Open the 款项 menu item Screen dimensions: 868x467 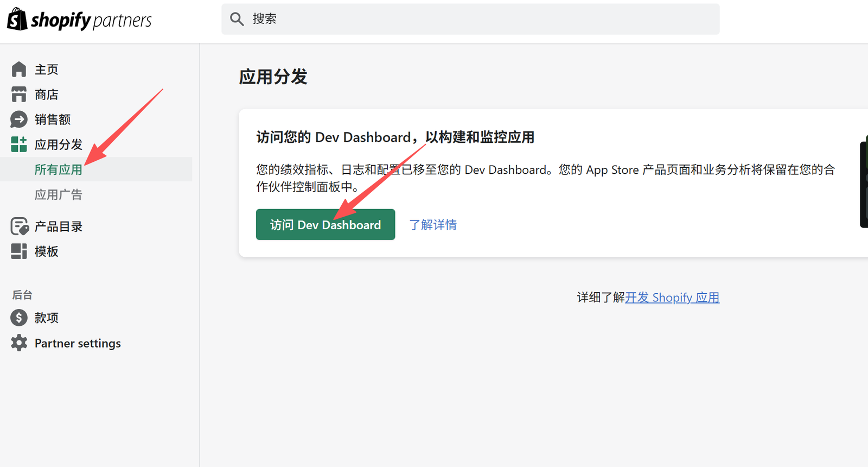point(47,318)
